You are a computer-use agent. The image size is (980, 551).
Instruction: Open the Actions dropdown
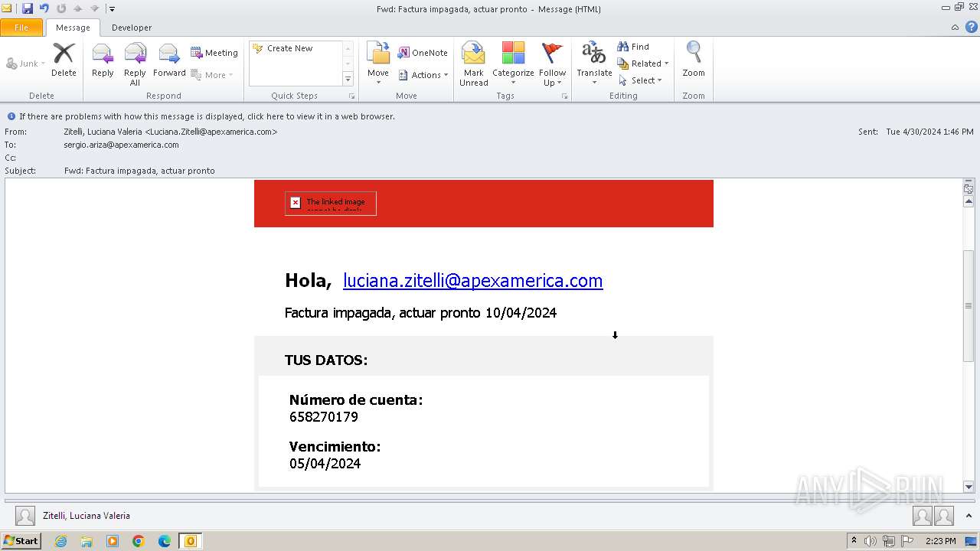tap(423, 75)
